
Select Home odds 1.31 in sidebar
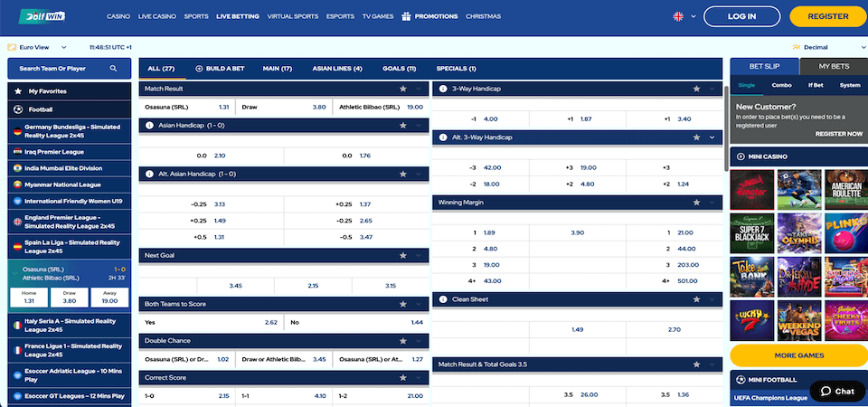click(29, 298)
